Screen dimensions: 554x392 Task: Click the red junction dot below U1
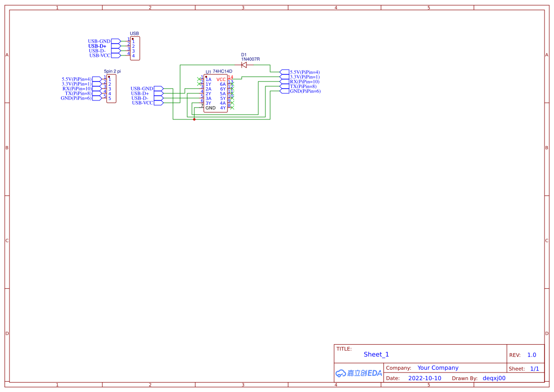[194, 119]
